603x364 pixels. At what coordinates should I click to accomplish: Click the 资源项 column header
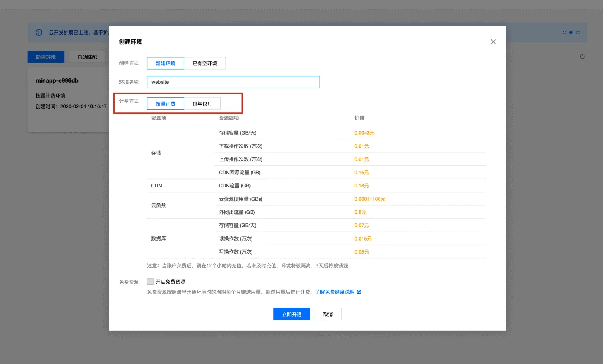pos(159,118)
